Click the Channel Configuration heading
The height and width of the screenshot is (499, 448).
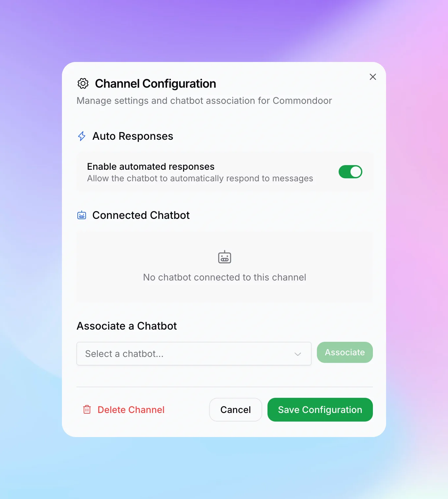pyautogui.click(x=155, y=83)
